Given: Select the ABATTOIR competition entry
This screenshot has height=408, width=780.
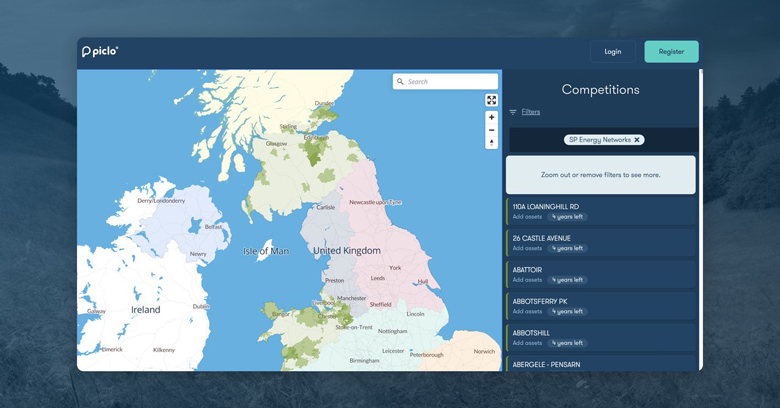Looking at the screenshot, I should coord(600,274).
